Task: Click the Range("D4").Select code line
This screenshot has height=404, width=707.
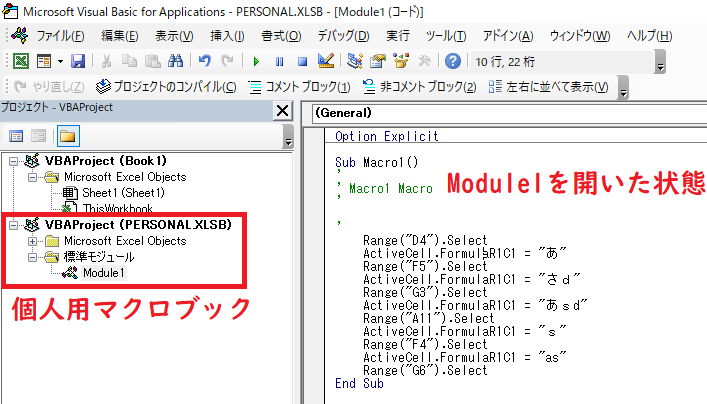Action: [425, 240]
